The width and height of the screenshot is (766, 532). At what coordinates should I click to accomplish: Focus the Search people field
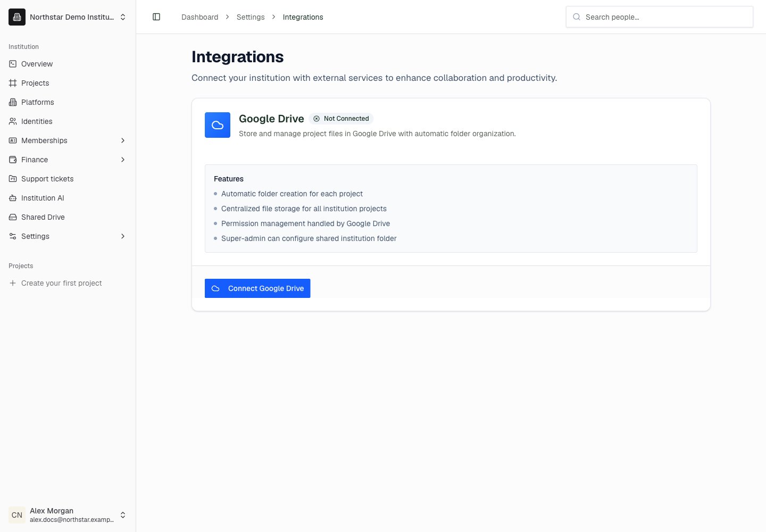click(660, 17)
